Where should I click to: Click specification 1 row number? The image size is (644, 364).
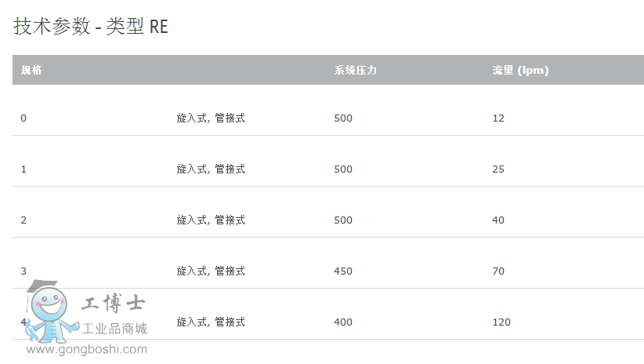point(24,169)
